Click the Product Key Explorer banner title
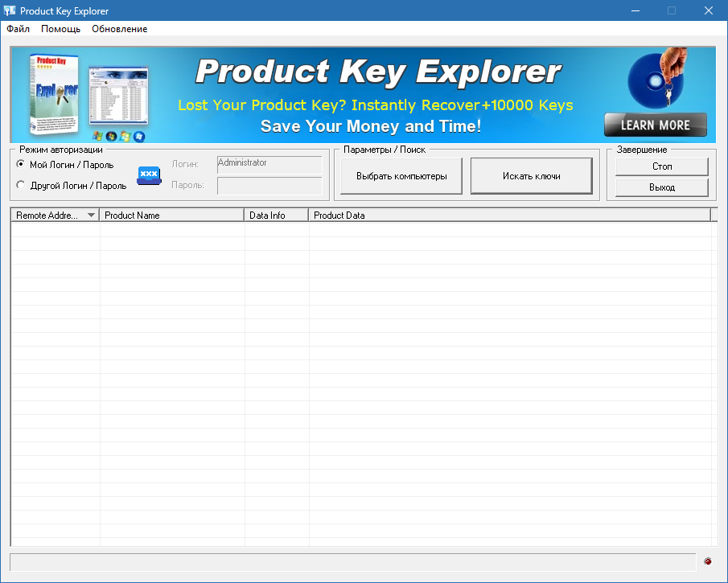 click(x=378, y=72)
